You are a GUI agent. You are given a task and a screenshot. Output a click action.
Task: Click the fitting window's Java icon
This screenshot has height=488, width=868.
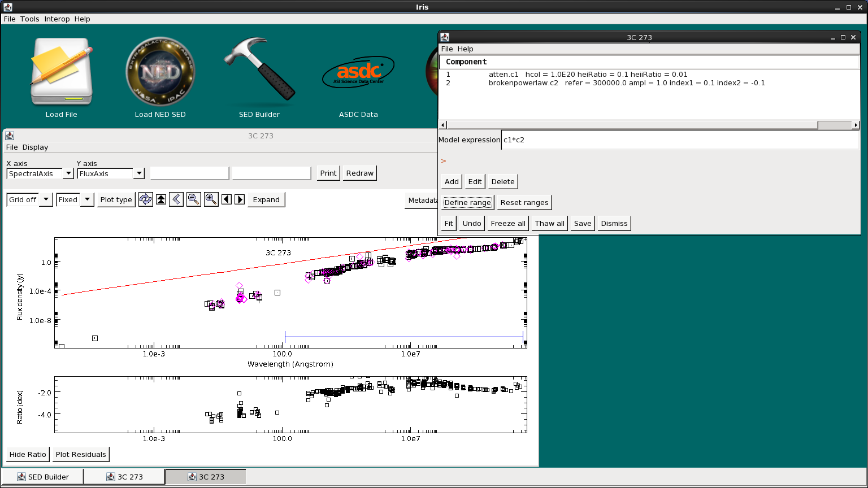(x=445, y=37)
